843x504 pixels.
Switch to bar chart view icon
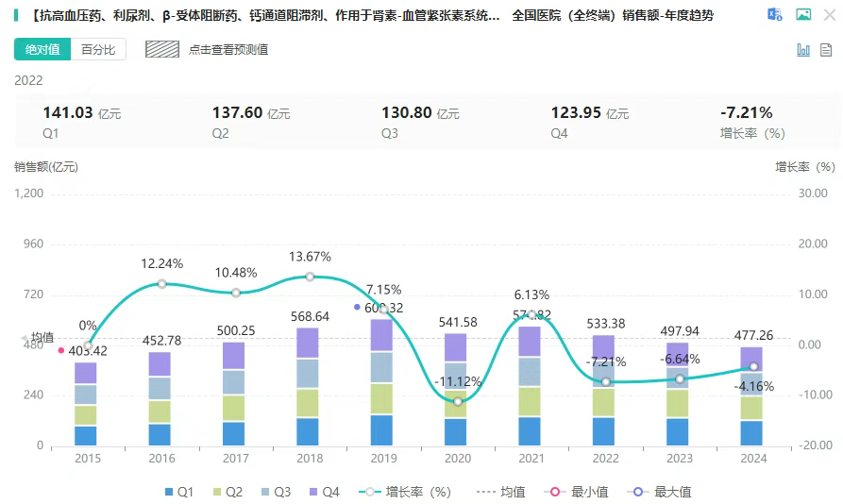[803, 50]
